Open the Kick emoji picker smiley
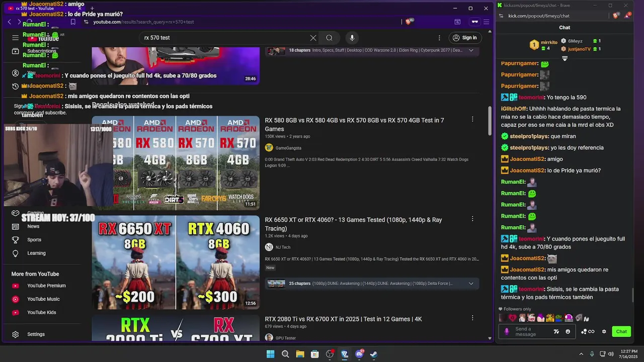The image size is (644, 362). [568, 332]
